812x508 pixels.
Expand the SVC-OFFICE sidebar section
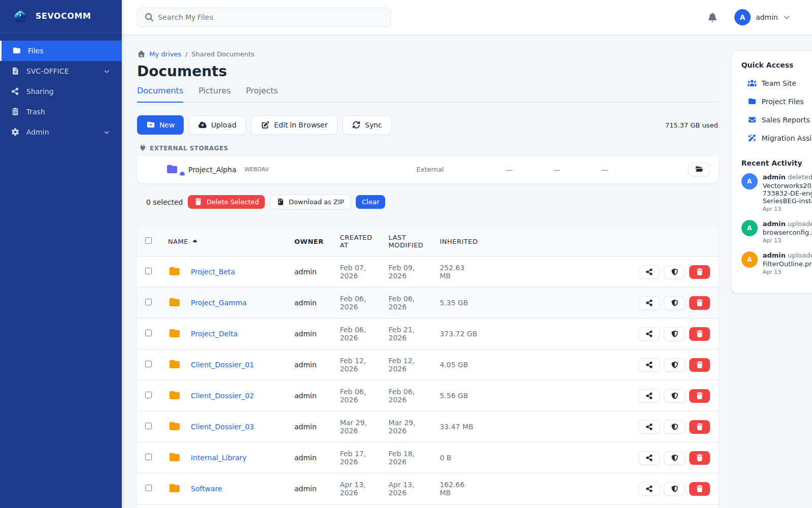point(61,71)
